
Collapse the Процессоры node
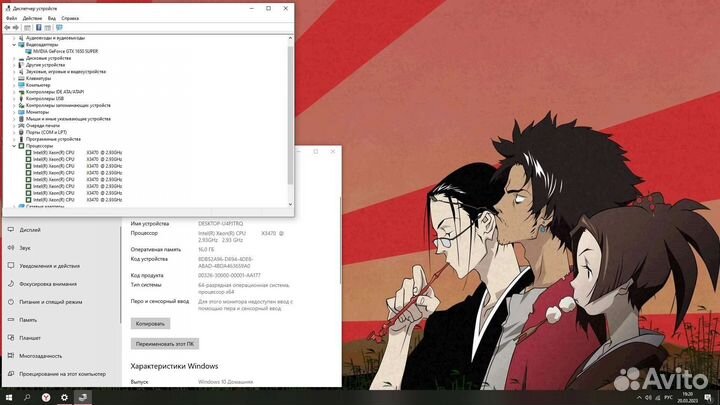[14, 146]
